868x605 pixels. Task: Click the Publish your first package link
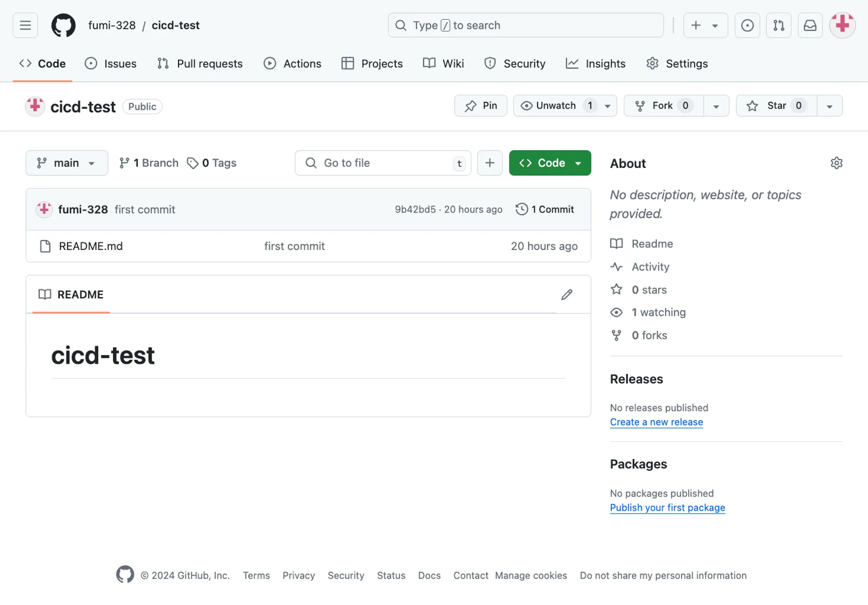click(667, 507)
